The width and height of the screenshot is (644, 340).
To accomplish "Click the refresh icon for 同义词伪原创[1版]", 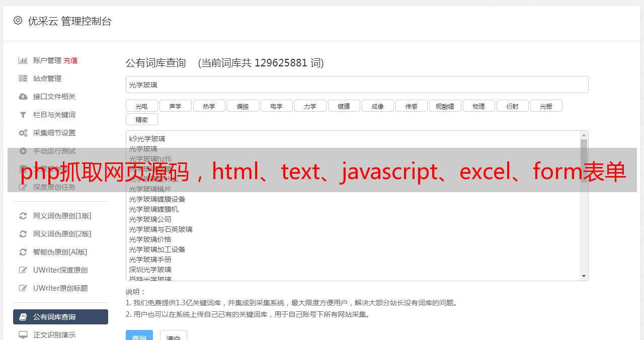I will tap(23, 216).
